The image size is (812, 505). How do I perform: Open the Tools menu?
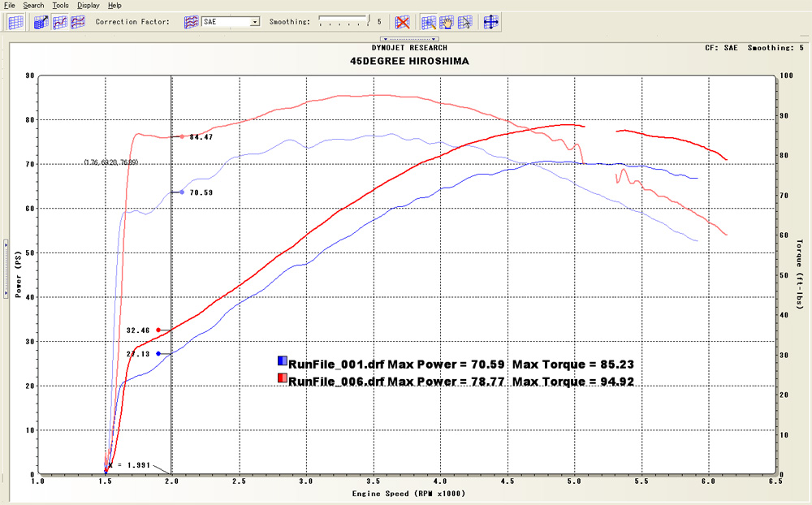(x=61, y=5)
